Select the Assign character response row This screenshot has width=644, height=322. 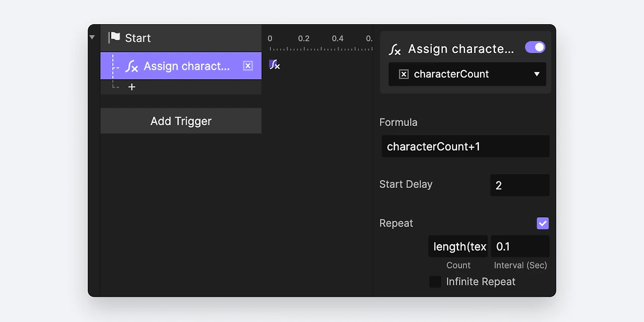[186, 66]
